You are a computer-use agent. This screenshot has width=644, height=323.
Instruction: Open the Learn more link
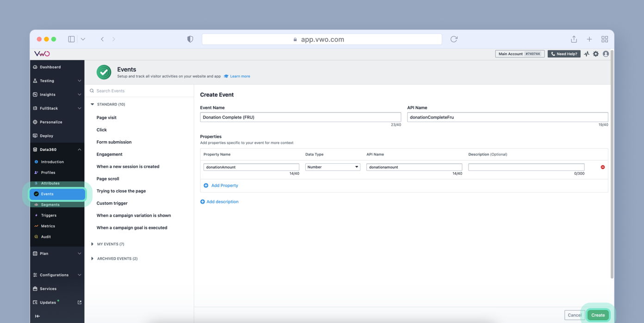tap(240, 76)
